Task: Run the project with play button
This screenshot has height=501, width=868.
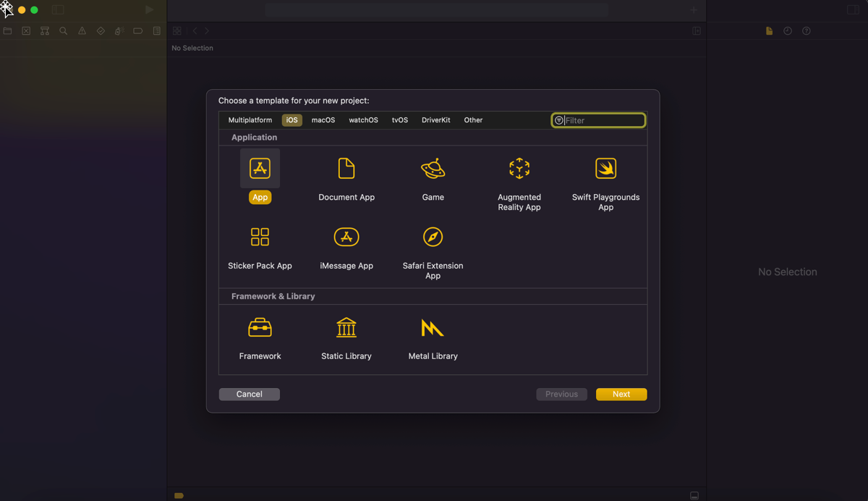Action: [x=150, y=10]
